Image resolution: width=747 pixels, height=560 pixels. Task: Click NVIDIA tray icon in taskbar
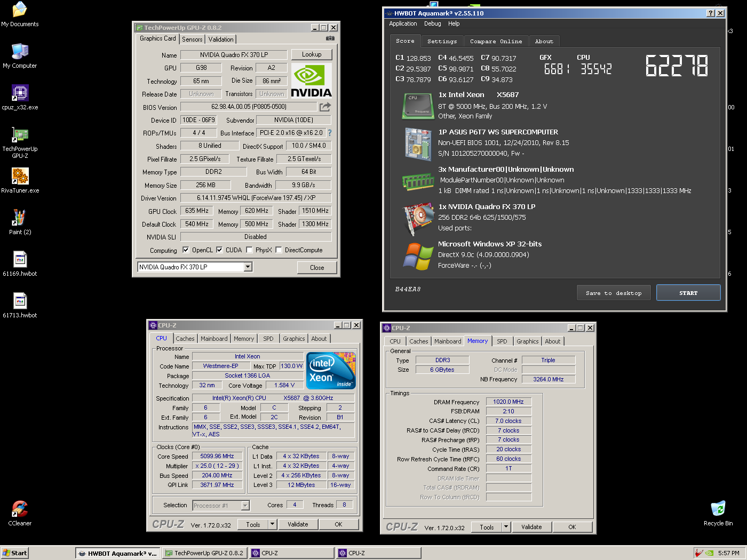point(709,553)
